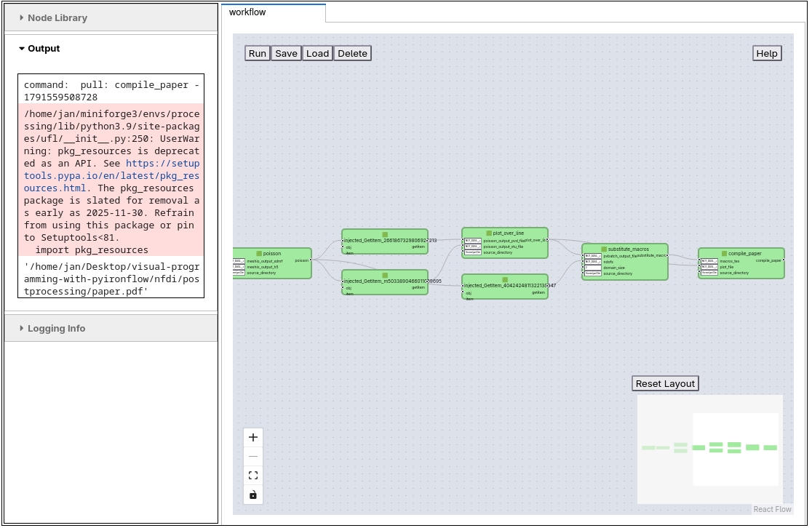Click the Save button
Viewport: 812px width, 528px height.
click(x=287, y=53)
